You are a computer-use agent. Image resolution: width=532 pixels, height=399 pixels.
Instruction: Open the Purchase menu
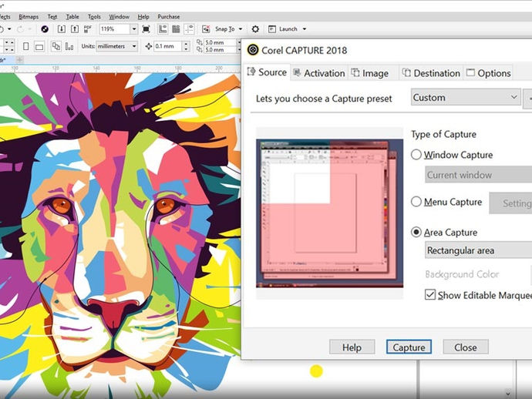pyautogui.click(x=169, y=17)
